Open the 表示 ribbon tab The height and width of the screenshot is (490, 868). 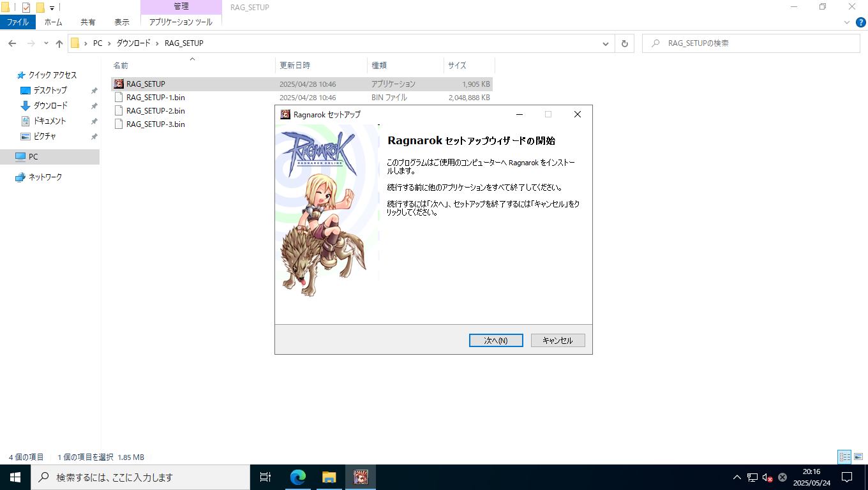(122, 22)
